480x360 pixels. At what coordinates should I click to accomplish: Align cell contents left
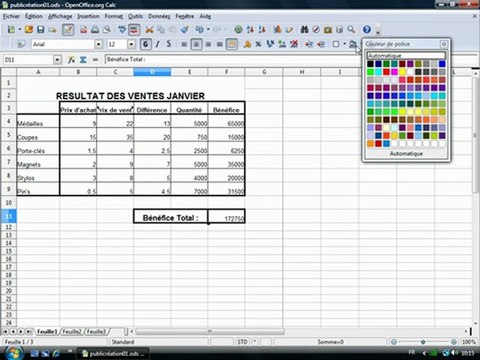click(184, 44)
